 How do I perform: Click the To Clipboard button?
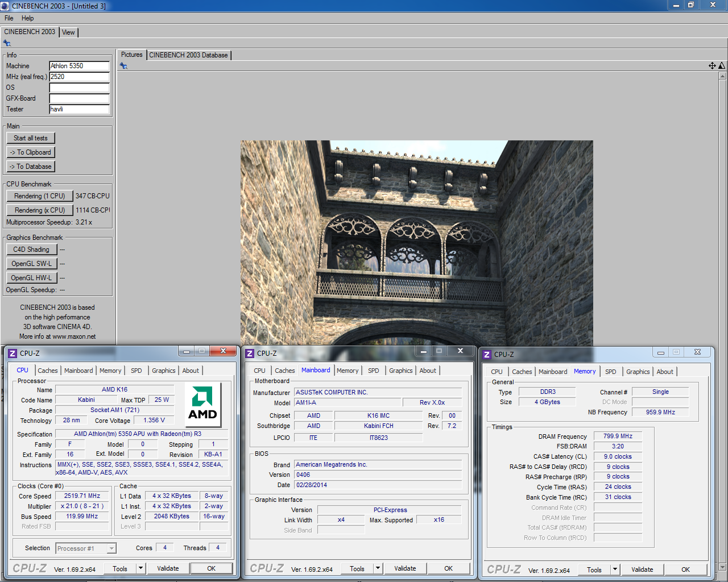pyautogui.click(x=31, y=152)
